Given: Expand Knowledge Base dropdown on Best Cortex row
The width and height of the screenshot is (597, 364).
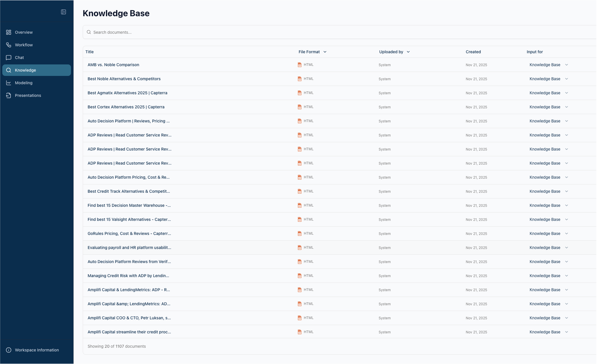Looking at the screenshot, I should click(566, 107).
